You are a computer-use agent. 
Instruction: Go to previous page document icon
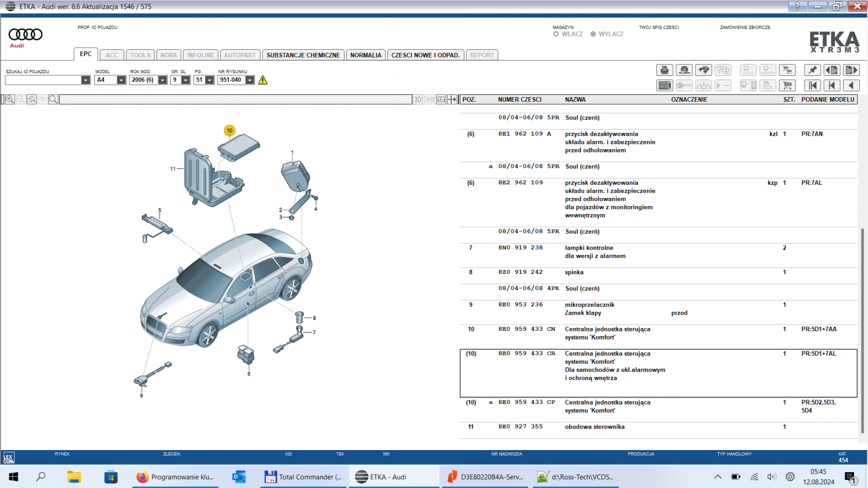(832, 70)
